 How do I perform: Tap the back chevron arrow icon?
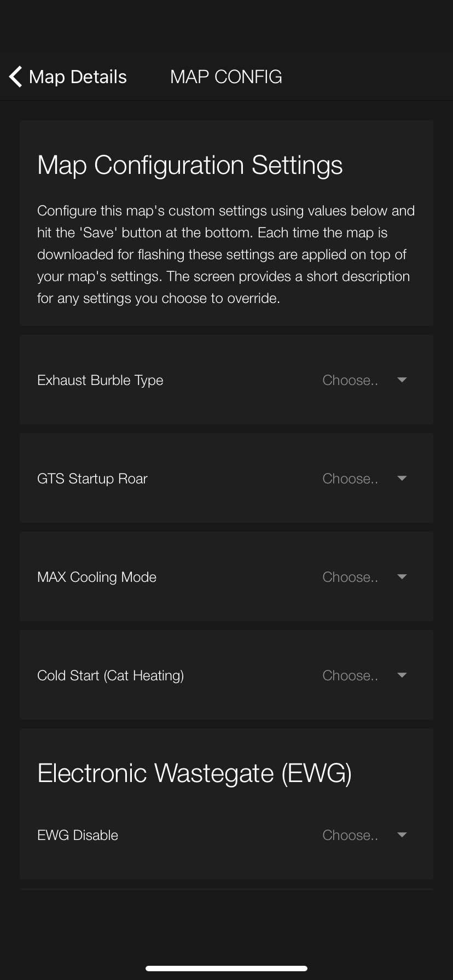[15, 77]
